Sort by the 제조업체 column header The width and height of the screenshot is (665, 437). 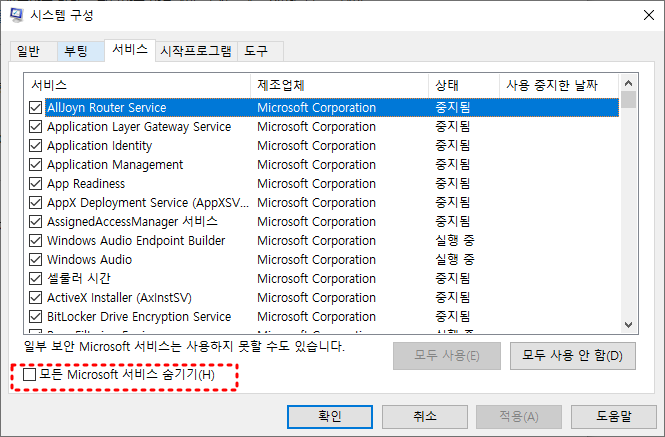pos(339,85)
